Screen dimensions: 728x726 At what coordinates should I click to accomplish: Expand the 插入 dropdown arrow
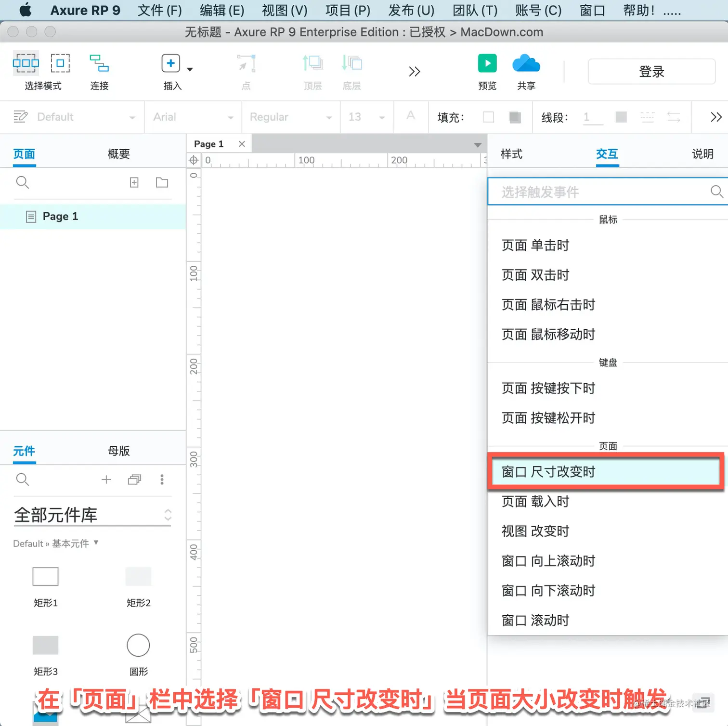point(190,69)
